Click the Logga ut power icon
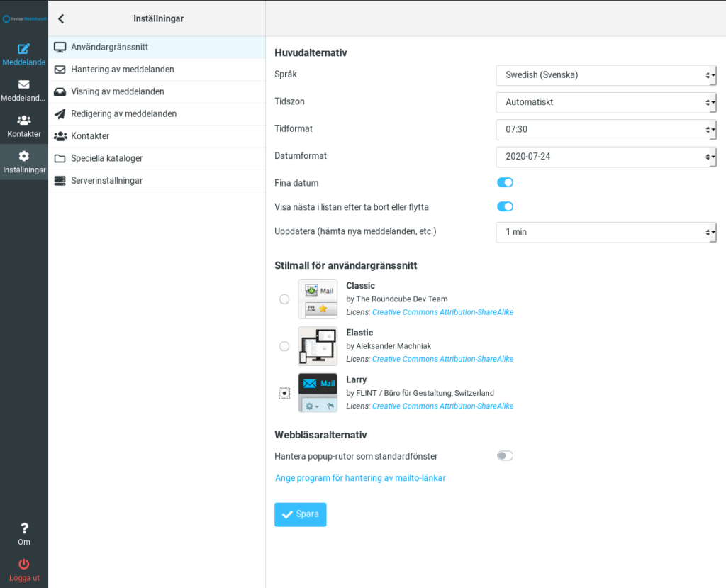The height and width of the screenshot is (588, 726). click(24, 564)
